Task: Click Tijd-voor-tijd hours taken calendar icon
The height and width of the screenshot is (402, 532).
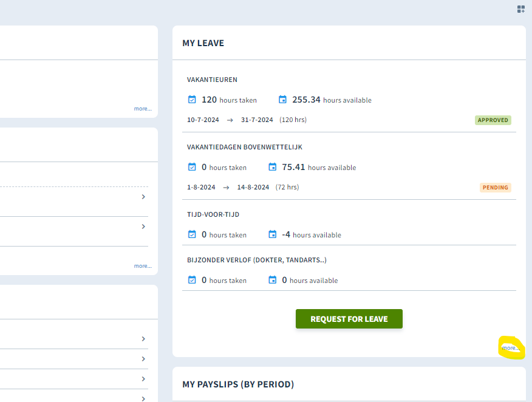Action: tap(192, 234)
